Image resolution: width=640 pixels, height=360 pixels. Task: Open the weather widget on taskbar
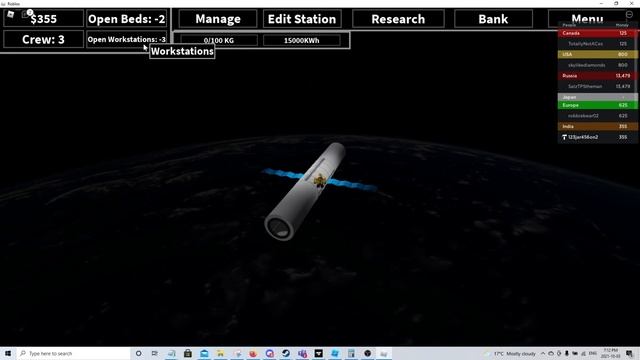click(x=510, y=353)
